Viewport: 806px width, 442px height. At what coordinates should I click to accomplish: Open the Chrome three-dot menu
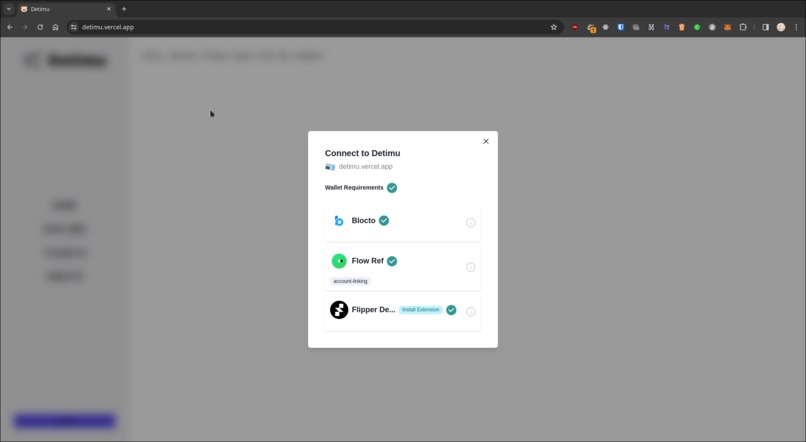click(x=796, y=27)
